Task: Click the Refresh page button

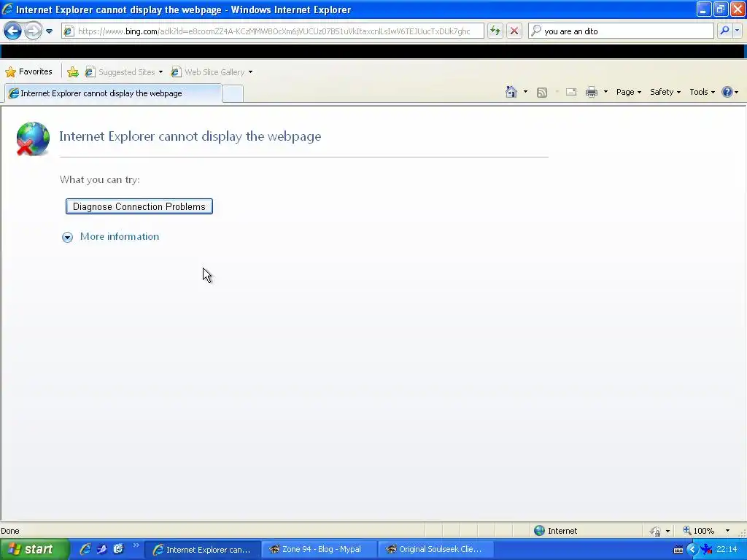Action: pos(495,31)
